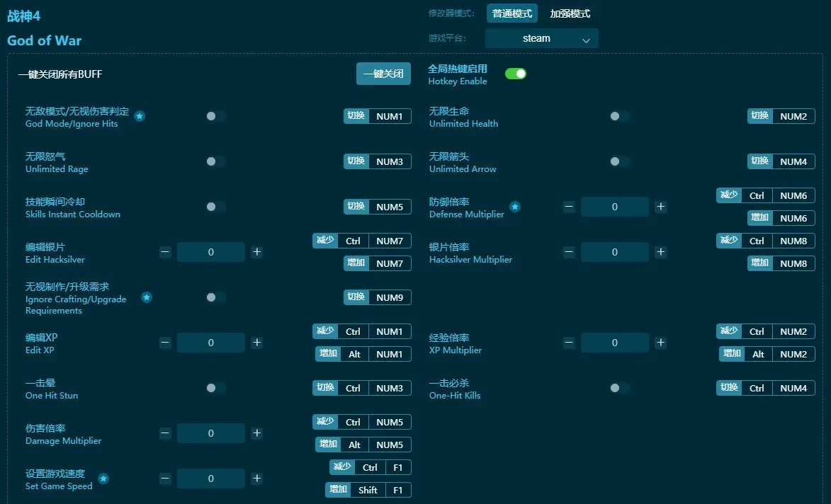831x504 pixels.
Task: Enable One-Hit Kills toggle
Action: tap(620, 388)
